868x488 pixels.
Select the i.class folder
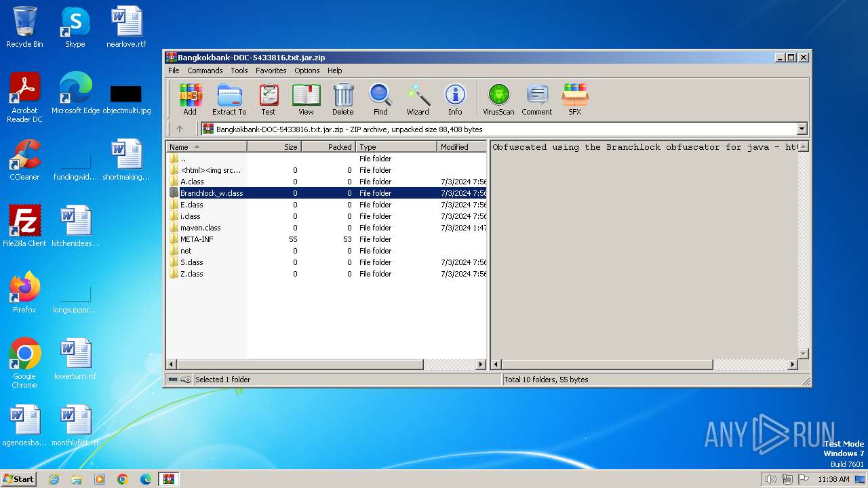point(327,216)
